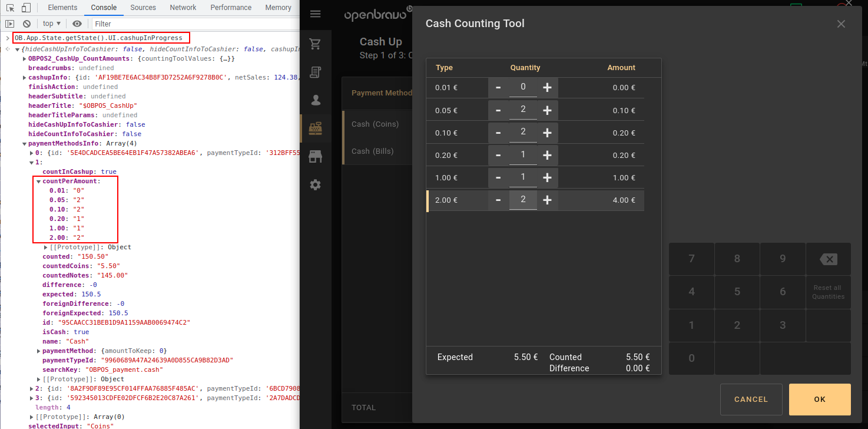This screenshot has height=429, width=868.
Task: Switch to the Performance tab
Action: coord(230,8)
